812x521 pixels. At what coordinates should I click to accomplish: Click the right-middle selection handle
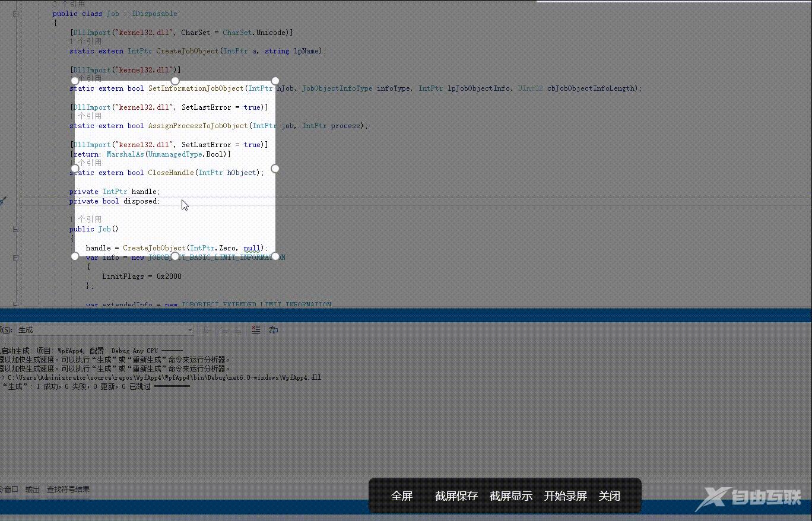click(275, 169)
